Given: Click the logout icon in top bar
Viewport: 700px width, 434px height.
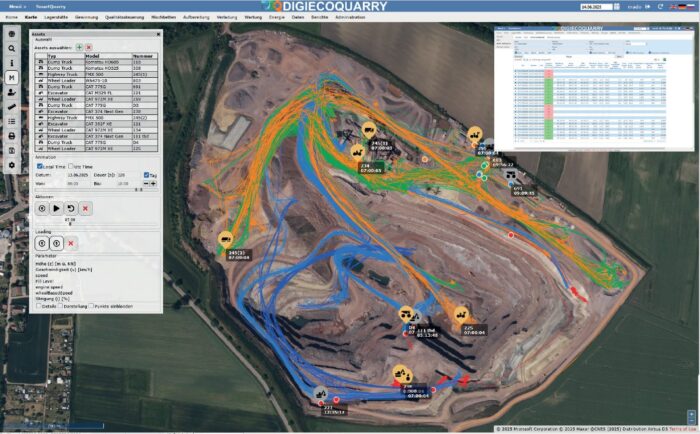Looking at the screenshot, I should (x=648, y=6).
